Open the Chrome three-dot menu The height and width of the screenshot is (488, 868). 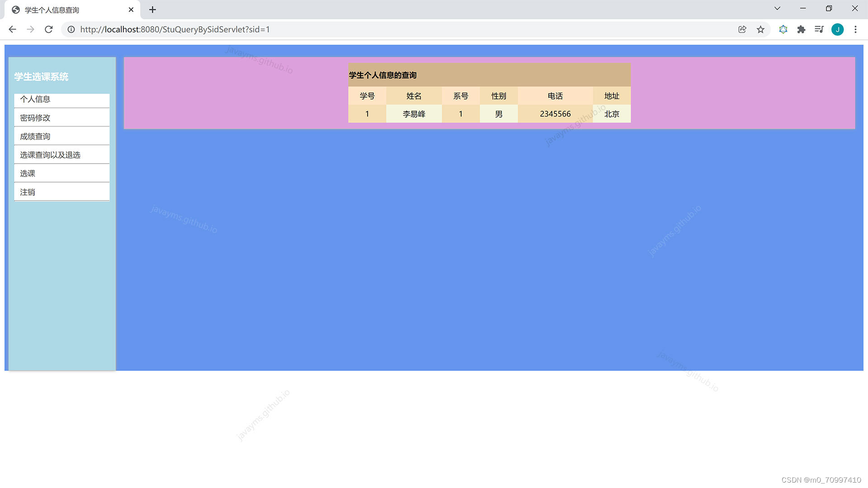[x=855, y=29]
